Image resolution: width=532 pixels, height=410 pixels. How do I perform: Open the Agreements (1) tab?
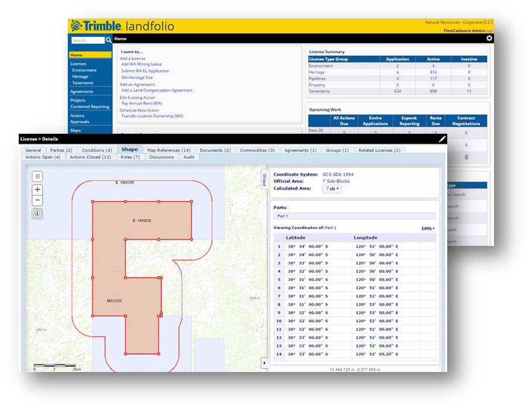point(300,150)
